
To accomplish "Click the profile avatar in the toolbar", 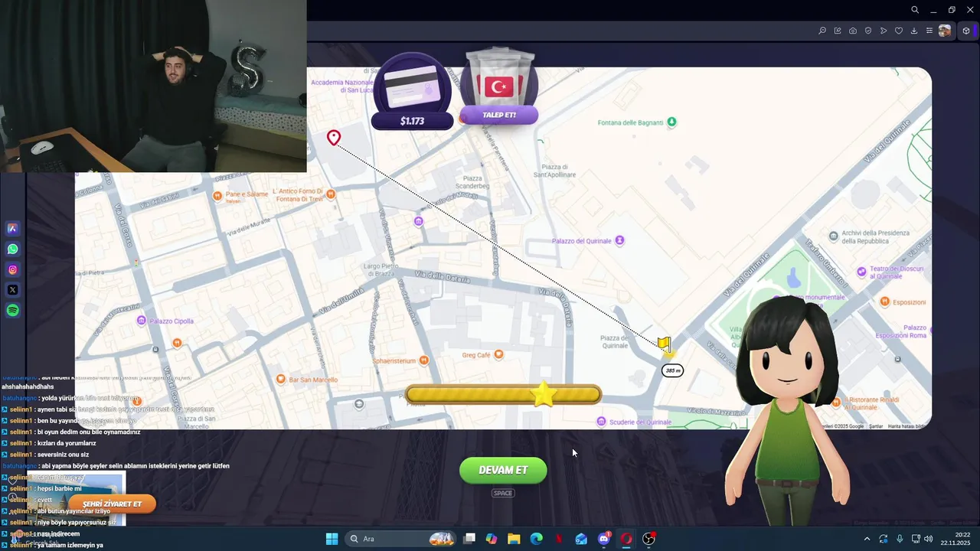I will click(x=945, y=31).
